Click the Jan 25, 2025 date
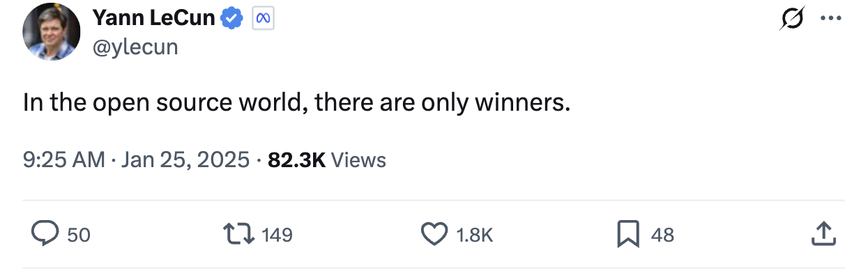Screen dimensions: 868x273 point(185,160)
